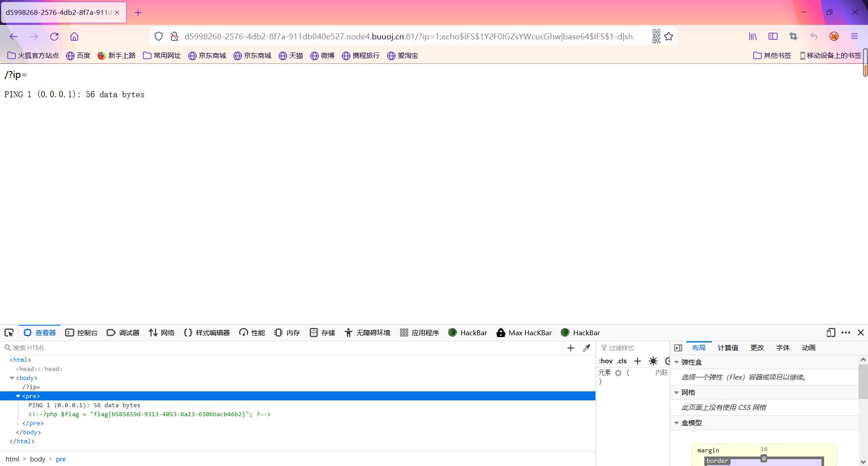
Task: Open the 天猫 bookmark
Action: pos(291,56)
